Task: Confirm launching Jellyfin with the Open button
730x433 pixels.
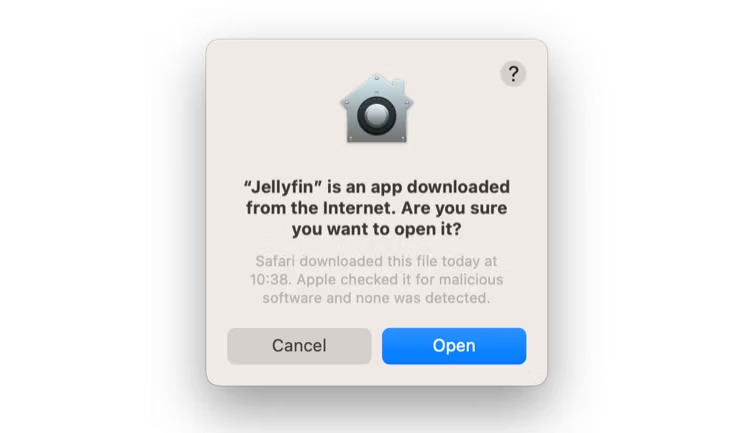Action: click(454, 346)
